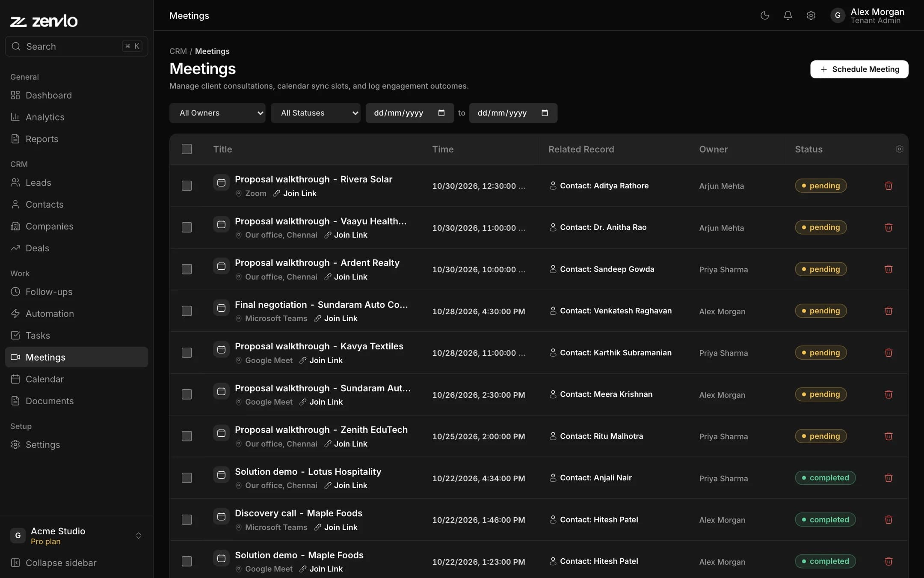The image size is (924, 578).
Task: Delete the Discovery call Maple Foods meeting
Action: coord(888,520)
